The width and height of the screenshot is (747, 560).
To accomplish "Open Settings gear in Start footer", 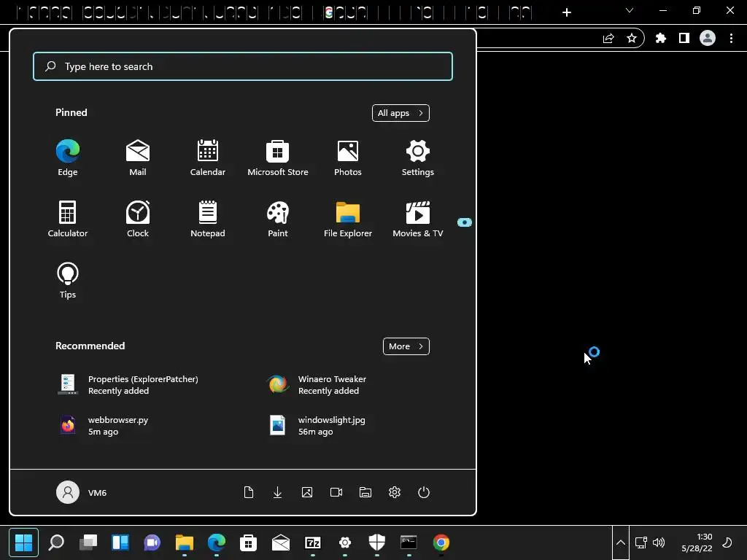I will pyautogui.click(x=395, y=492).
